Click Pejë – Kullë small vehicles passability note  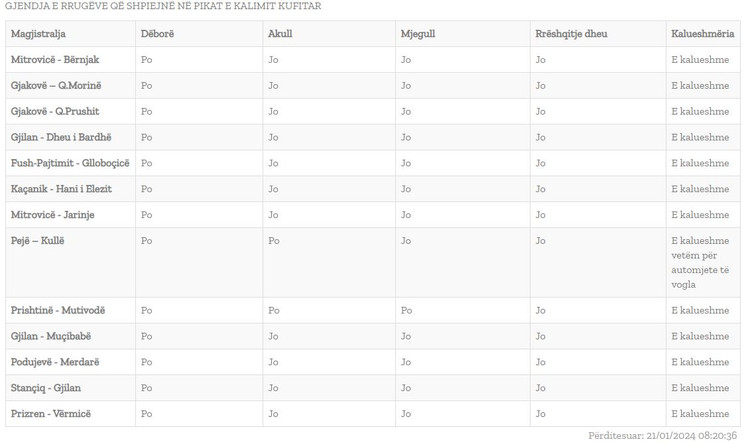pyautogui.click(x=700, y=263)
